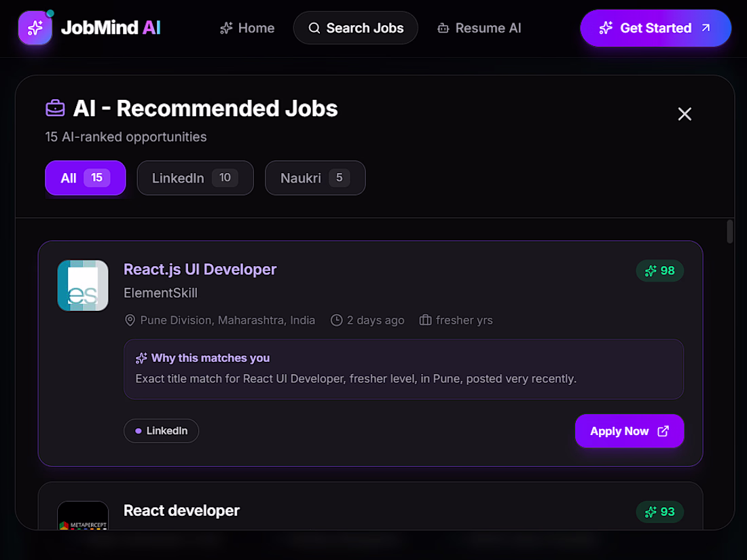Go to the Home nav item

tap(247, 28)
